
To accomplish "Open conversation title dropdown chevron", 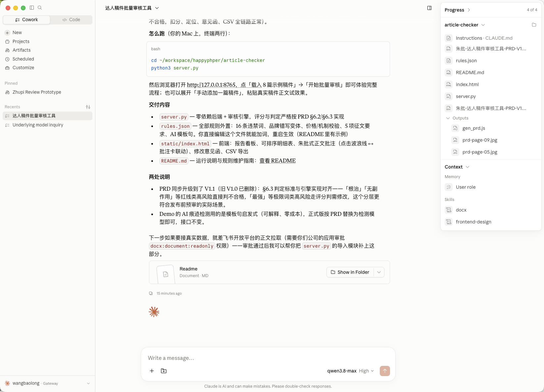I will tap(157, 8).
